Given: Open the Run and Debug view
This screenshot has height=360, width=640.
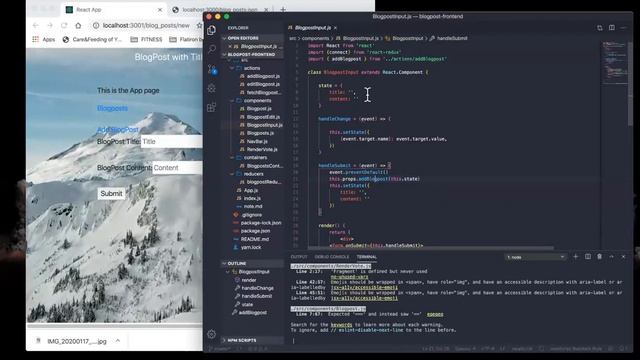Looking at the screenshot, I should coord(211,88).
